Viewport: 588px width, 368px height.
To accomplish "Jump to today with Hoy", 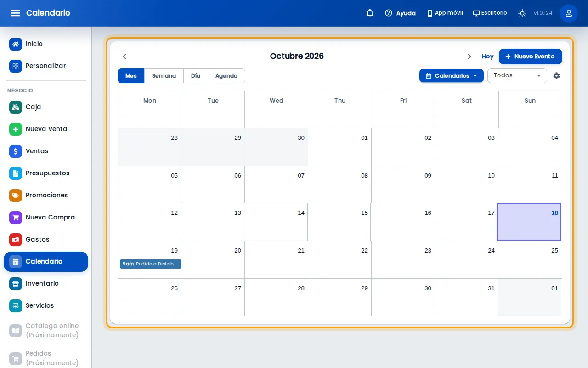I will [487, 57].
